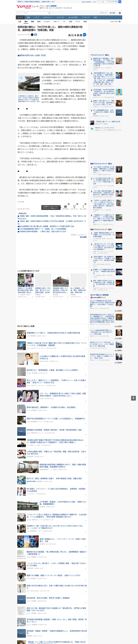The width and height of the screenshot is (138, 644).
Task: Share article on X icon
Action: (32, 35)
